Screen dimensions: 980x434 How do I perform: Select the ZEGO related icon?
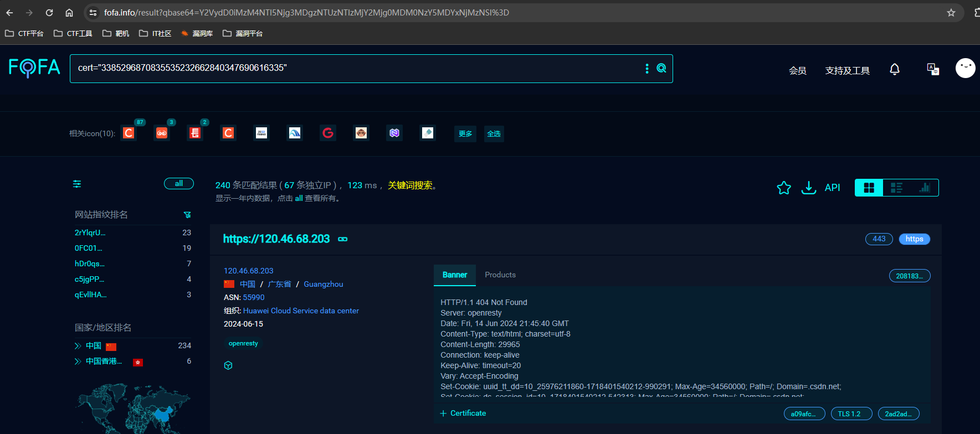point(261,133)
